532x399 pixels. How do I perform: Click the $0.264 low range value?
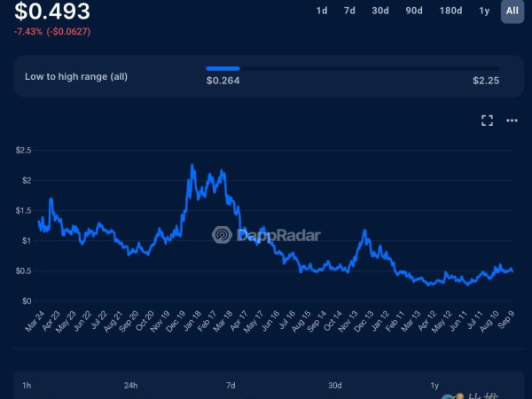coord(223,81)
